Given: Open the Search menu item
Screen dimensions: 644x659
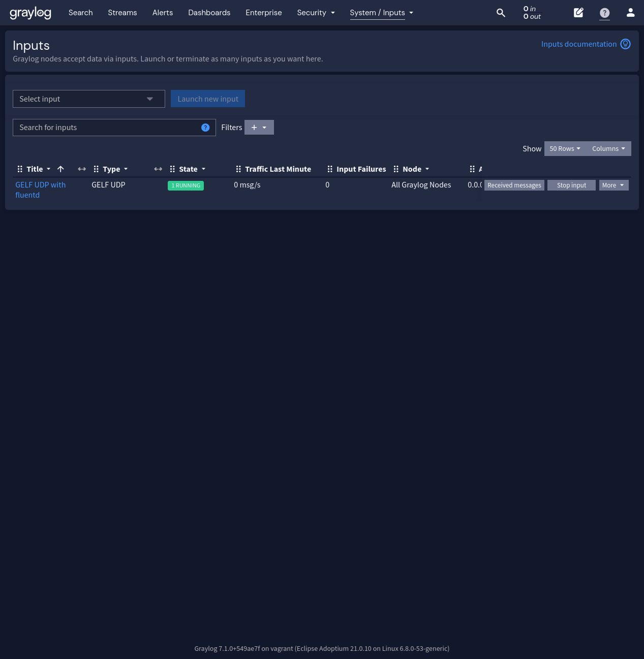Looking at the screenshot, I should (81, 13).
